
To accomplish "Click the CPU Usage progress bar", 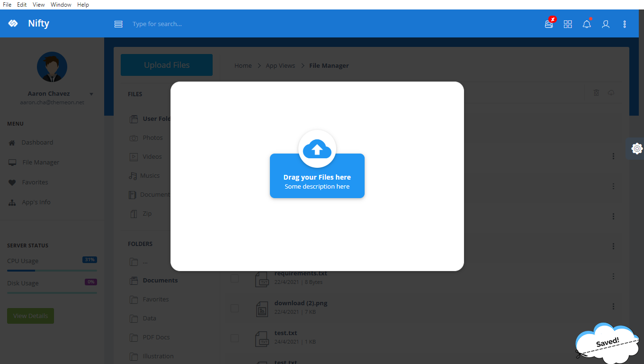I will [52, 271].
